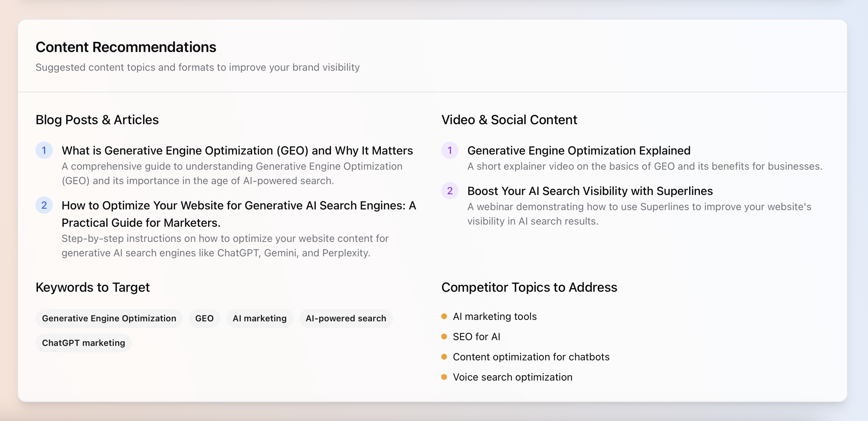
Task: Click orange bullet beside SEO for AI
Action: click(x=444, y=337)
